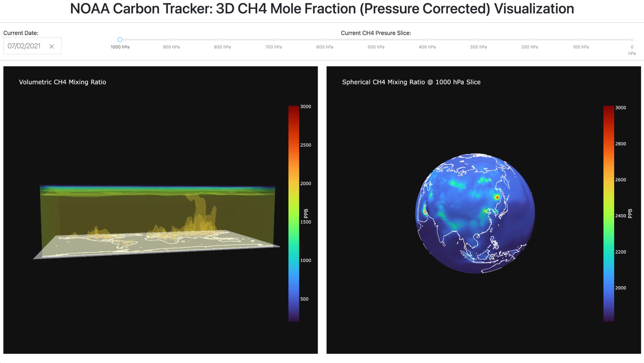644x363 pixels.
Task: Click the 2600 tick on spherical color bar
Action: (621, 180)
